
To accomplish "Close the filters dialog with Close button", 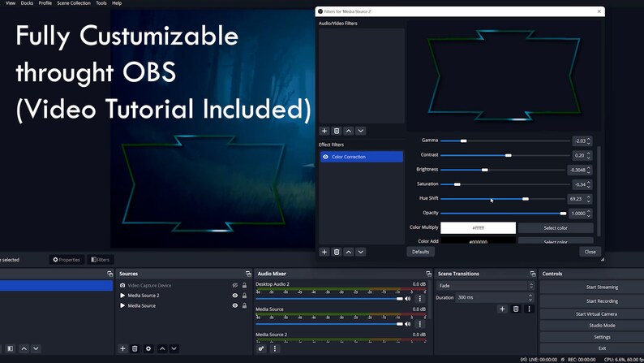I will pyautogui.click(x=590, y=252).
